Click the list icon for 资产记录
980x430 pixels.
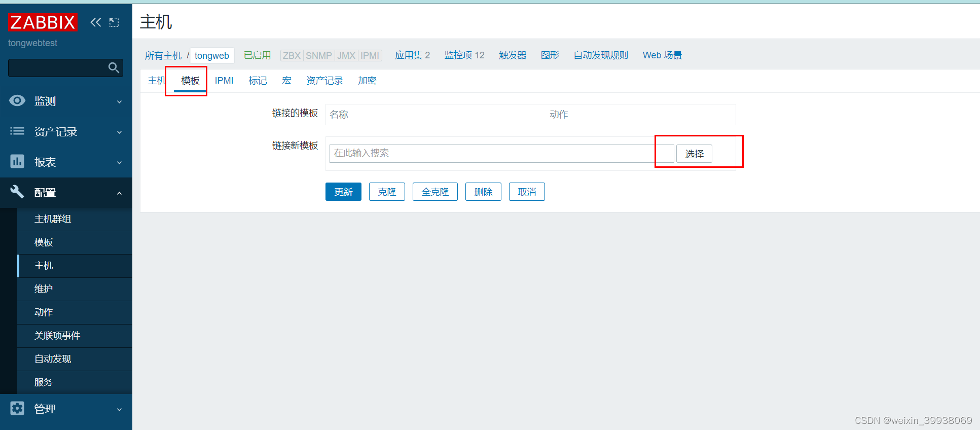pyautogui.click(x=17, y=131)
